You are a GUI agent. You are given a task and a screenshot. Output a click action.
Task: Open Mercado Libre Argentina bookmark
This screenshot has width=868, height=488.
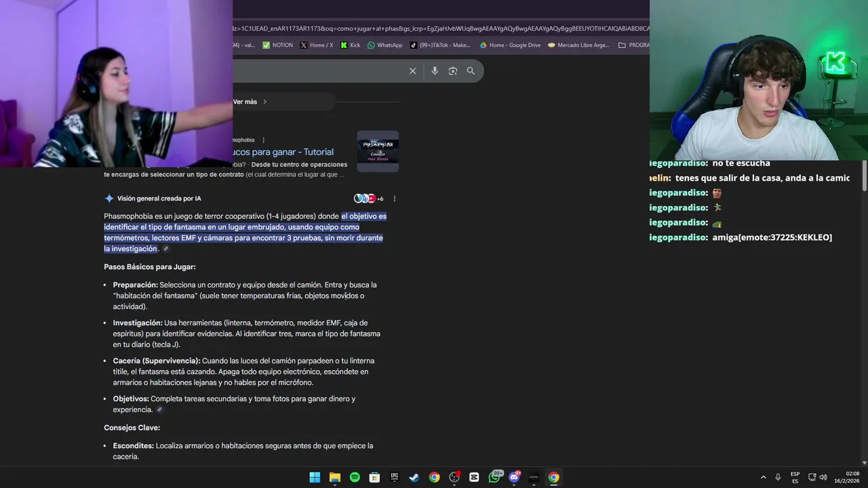tap(578, 45)
